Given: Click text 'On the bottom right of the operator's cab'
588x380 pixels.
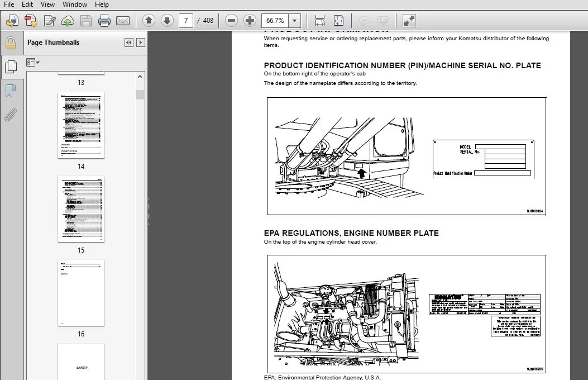Looking at the screenshot, I should click(314, 74).
